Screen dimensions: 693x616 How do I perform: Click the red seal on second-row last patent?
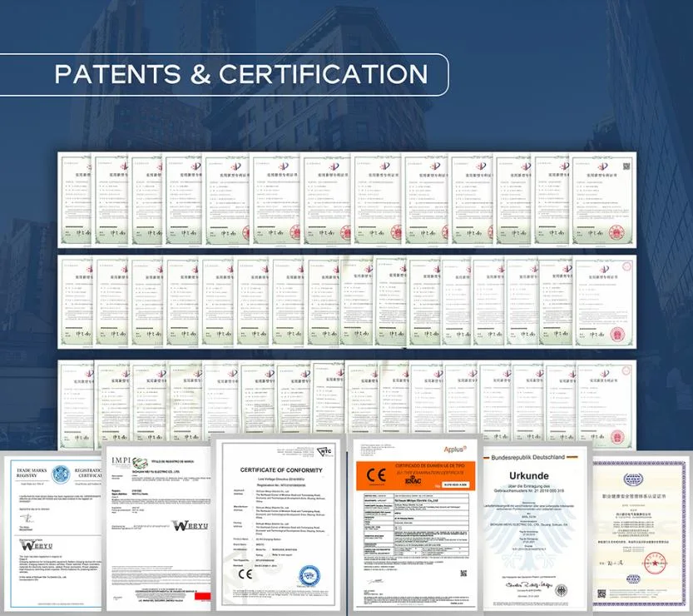tap(617, 335)
